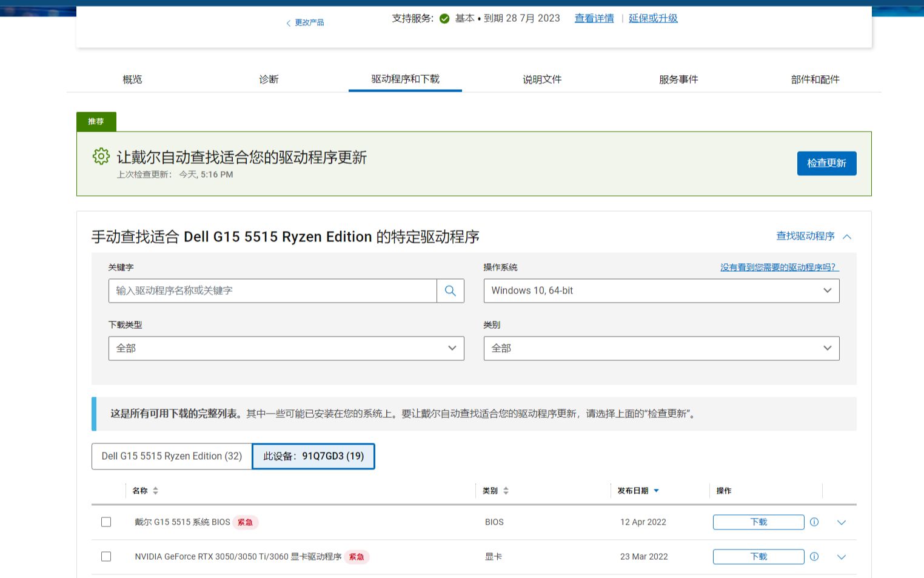Click the 推荐 green label
The height and width of the screenshot is (578, 924).
click(96, 121)
